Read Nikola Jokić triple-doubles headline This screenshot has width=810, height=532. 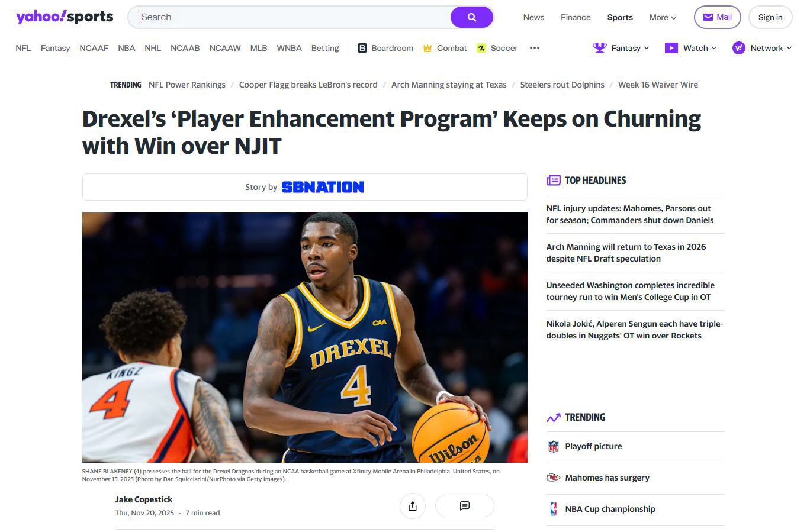pyautogui.click(x=635, y=330)
